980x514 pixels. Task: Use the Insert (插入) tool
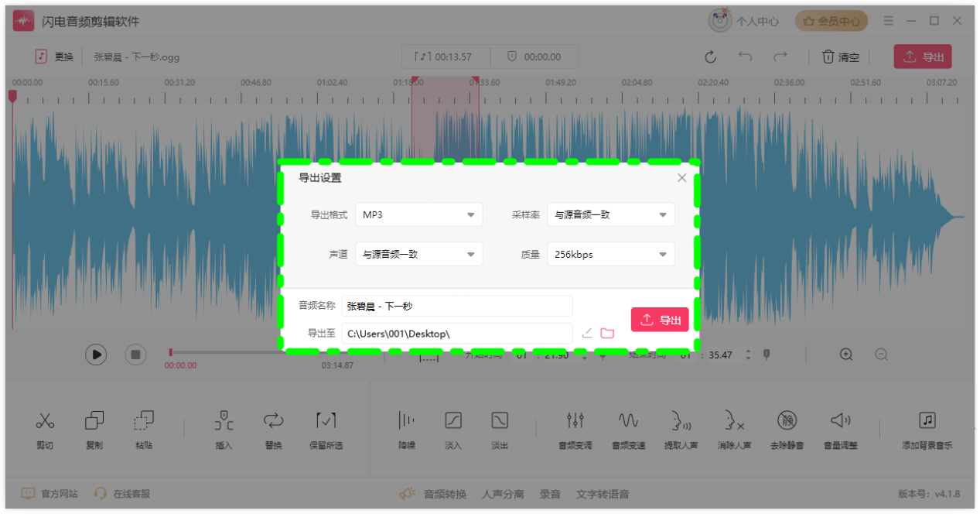pos(224,430)
